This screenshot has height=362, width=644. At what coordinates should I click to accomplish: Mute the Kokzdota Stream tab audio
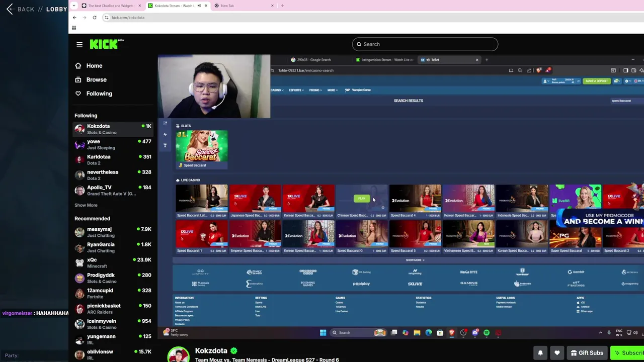pyautogui.click(x=199, y=6)
